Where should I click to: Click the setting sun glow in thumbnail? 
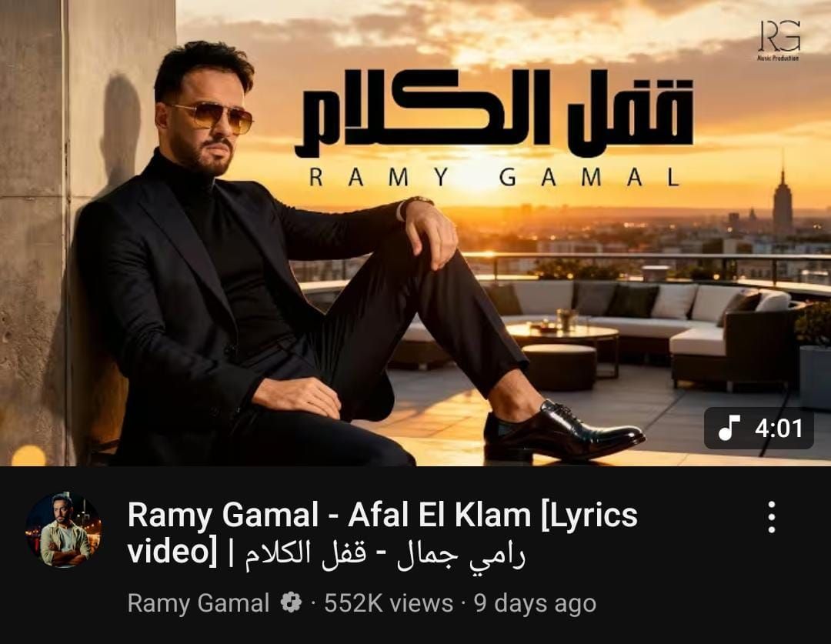[x=477, y=169]
